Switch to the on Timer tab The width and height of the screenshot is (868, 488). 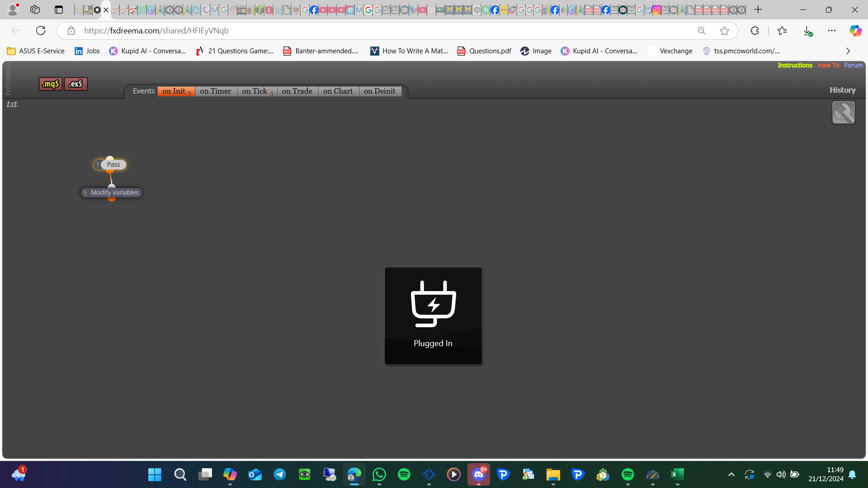tap(216, 91)
